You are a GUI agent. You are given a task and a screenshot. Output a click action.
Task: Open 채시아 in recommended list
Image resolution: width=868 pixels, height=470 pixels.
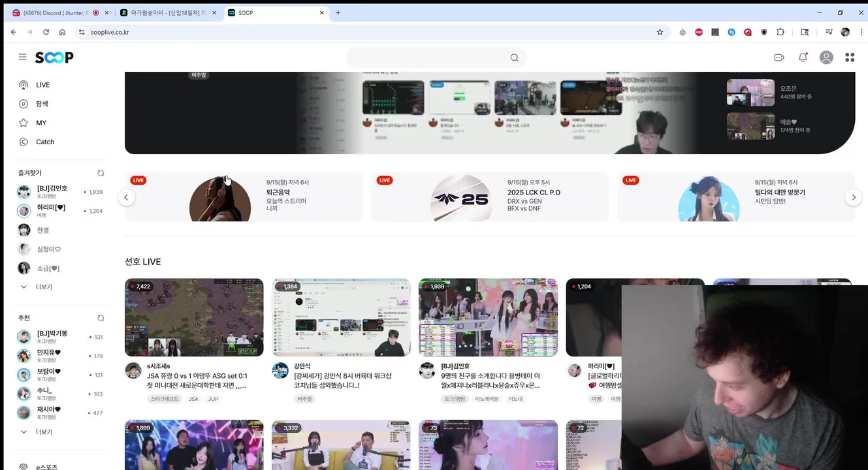[x=60, y=413]
